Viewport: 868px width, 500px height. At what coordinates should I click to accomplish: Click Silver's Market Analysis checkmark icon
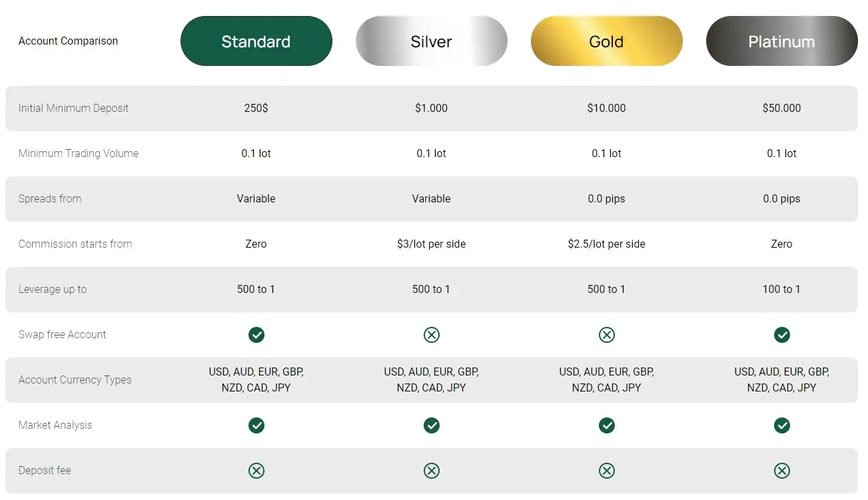(x=432, y=425)
